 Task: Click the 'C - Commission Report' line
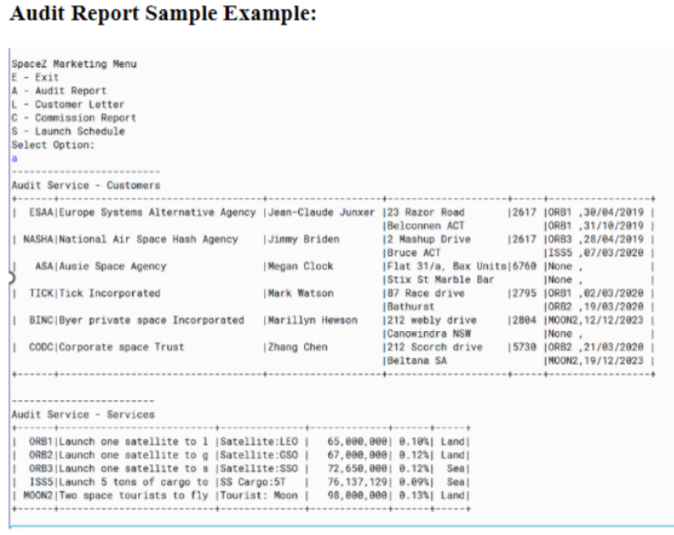(x=74, y=118)
